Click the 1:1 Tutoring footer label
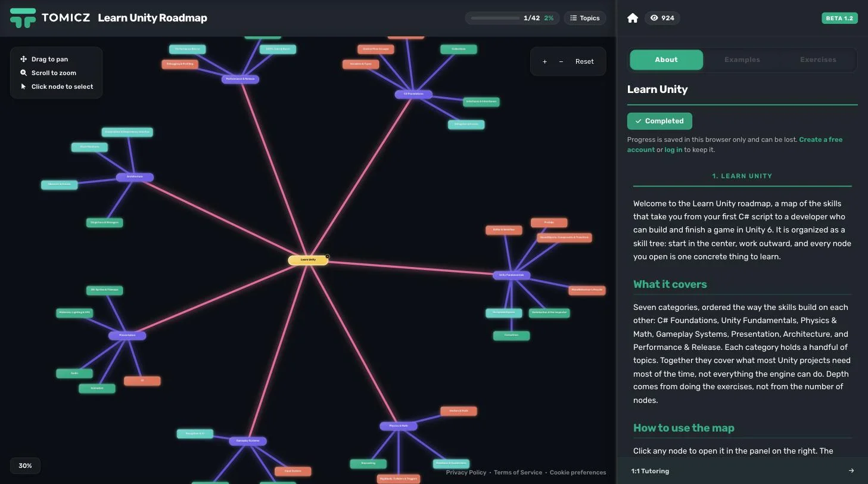The image size is (868, 484). tap(650, 471)
